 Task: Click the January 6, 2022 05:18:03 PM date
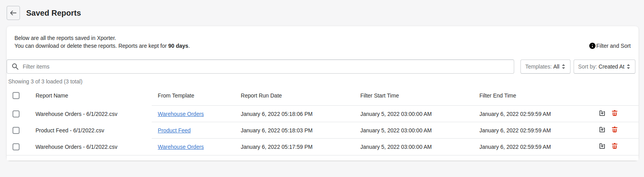click(x=276, y=130)
